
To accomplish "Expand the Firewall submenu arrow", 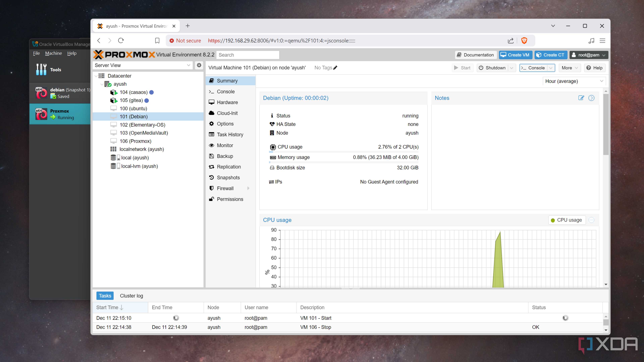I will [x=248, y=188].
